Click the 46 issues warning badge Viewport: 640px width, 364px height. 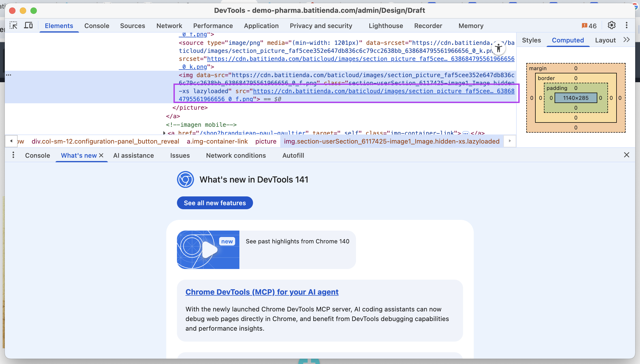pyautogui.click(x=589, y=26)
